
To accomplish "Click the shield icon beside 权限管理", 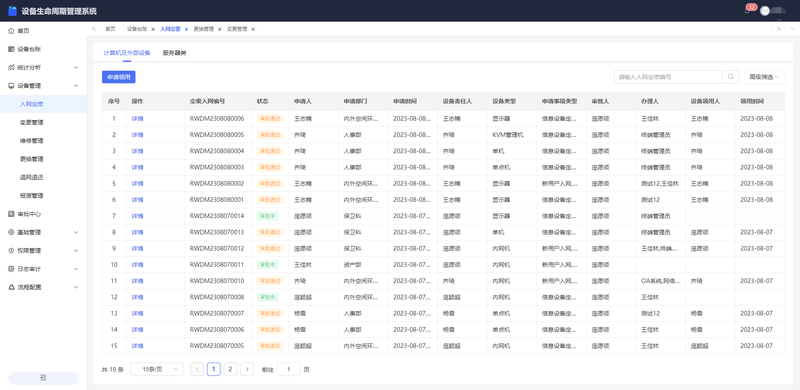I will (x=11, y=251).
